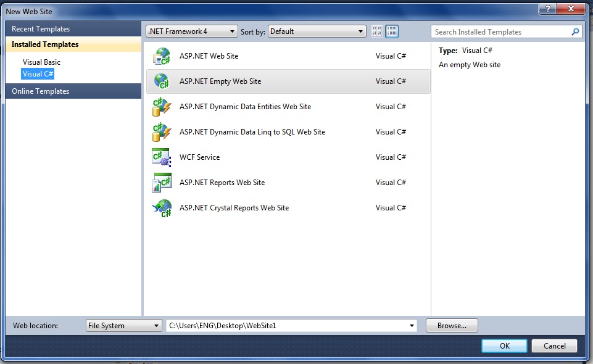Switch to medium icons view
Screen dimensions: 593x364
point(392,31)
